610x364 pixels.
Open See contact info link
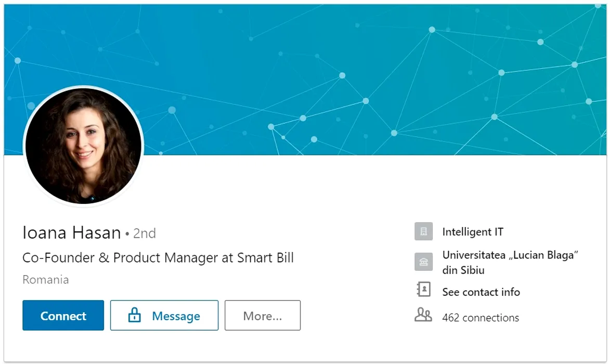[481, 292]
